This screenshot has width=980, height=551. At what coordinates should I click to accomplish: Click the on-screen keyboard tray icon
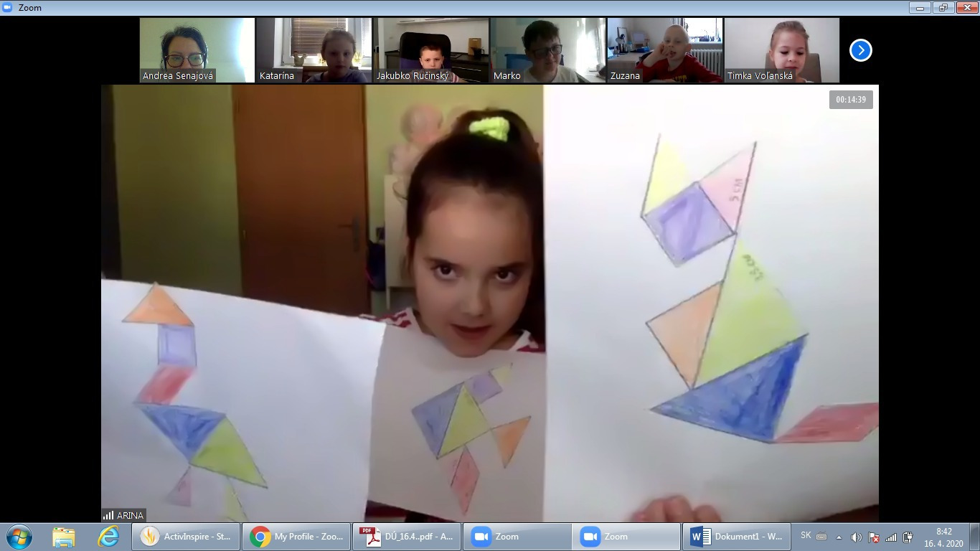[821, 537]
